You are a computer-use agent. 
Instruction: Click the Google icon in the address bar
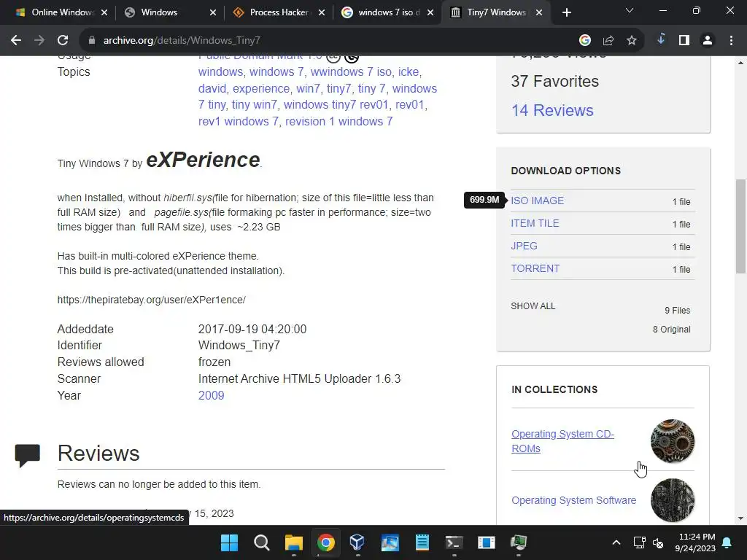click(585, 41)
